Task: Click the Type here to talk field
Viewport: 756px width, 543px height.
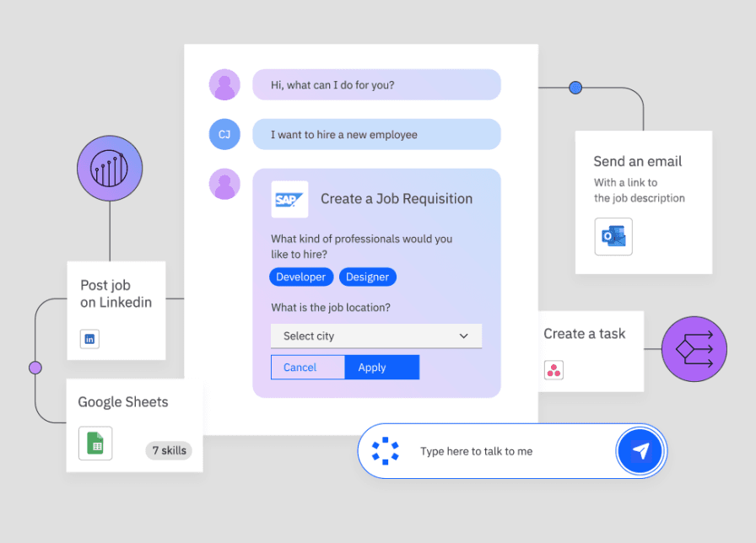Action: (x=506, y=451)
